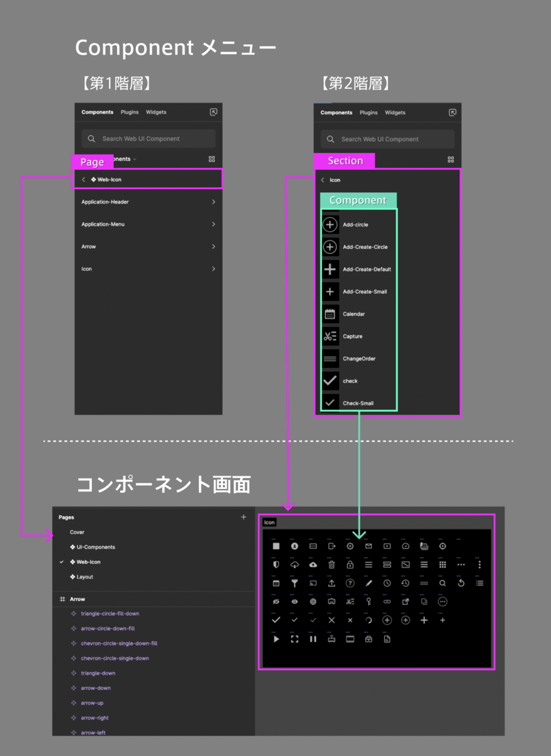Screen dimensions: 551x756
Task: Open Components tab in second-level panel
Action: pyautogui.click(x=336, y=113)
